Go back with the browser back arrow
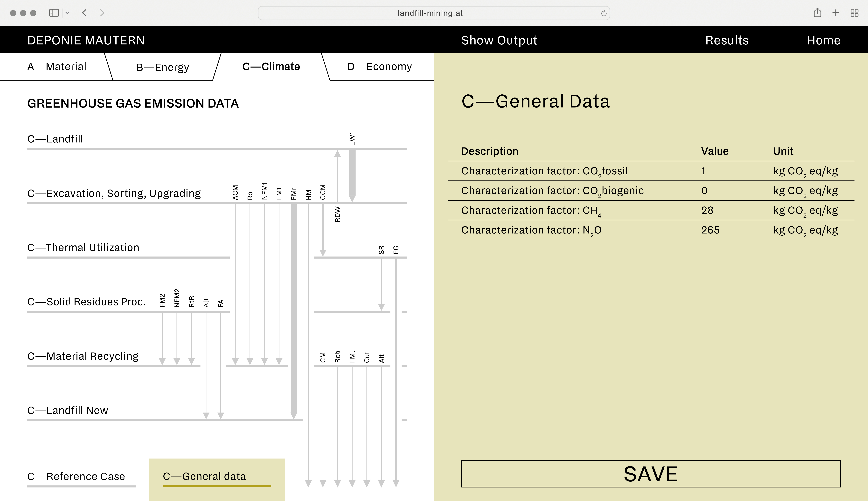This screenshot has width=868, height=501. (x=85, y=13)
